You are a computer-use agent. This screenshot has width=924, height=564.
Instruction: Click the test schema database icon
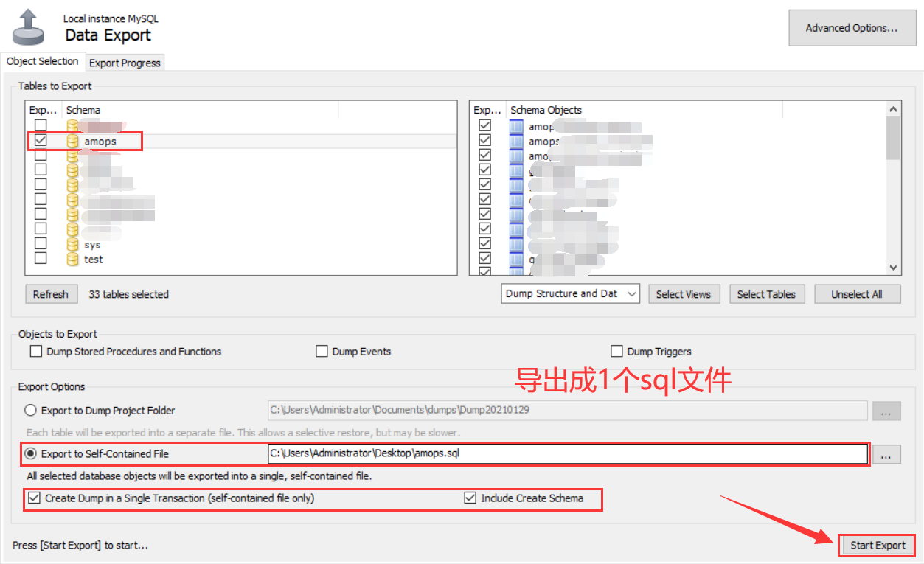tap(72, 258)
